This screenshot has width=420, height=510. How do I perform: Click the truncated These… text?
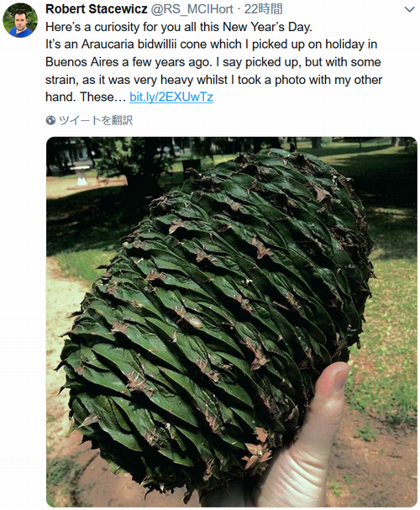tap(102, 97)
